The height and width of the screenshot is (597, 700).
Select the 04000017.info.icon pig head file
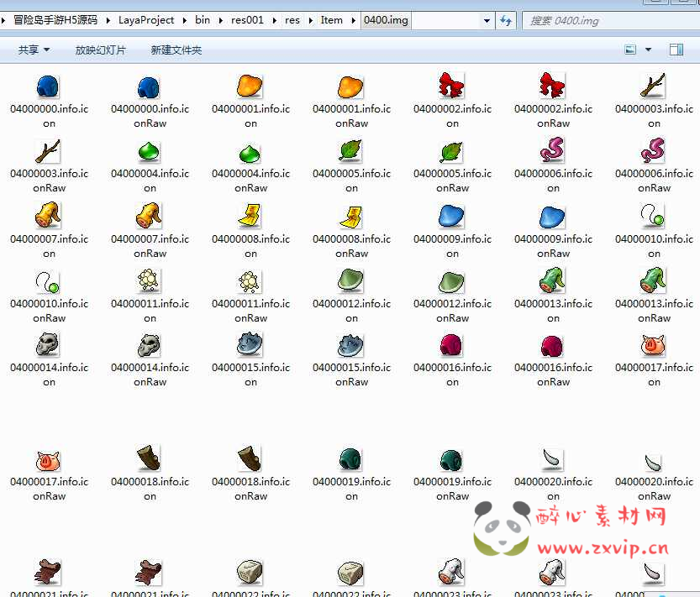coord(654,345)
